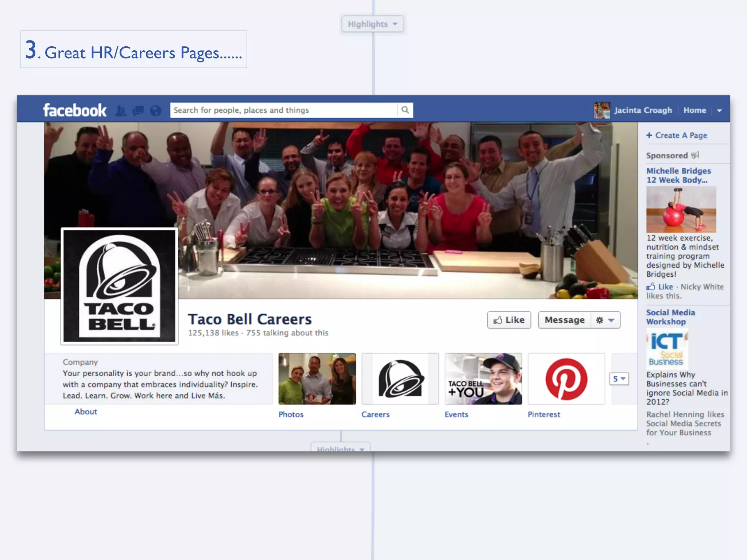Screen dimensions: 747x560
Task: Open the messages icon in header
Action: (138, 110)
